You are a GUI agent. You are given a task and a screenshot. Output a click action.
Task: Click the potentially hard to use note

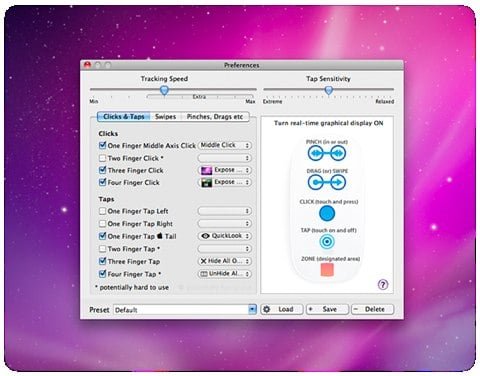(132, 287)
